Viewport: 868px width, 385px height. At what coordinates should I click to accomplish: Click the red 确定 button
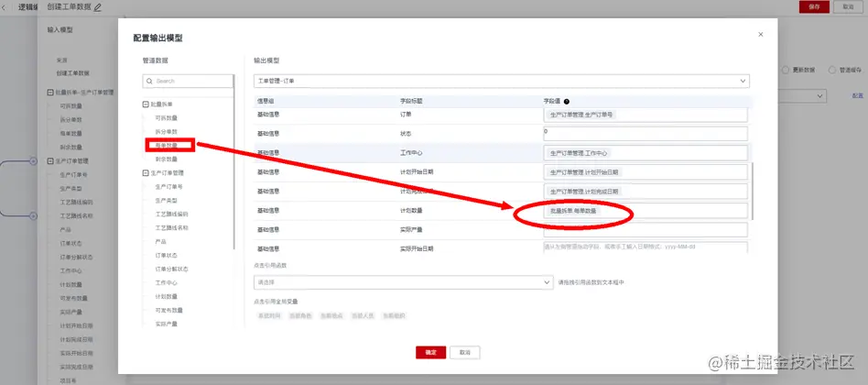430,352
